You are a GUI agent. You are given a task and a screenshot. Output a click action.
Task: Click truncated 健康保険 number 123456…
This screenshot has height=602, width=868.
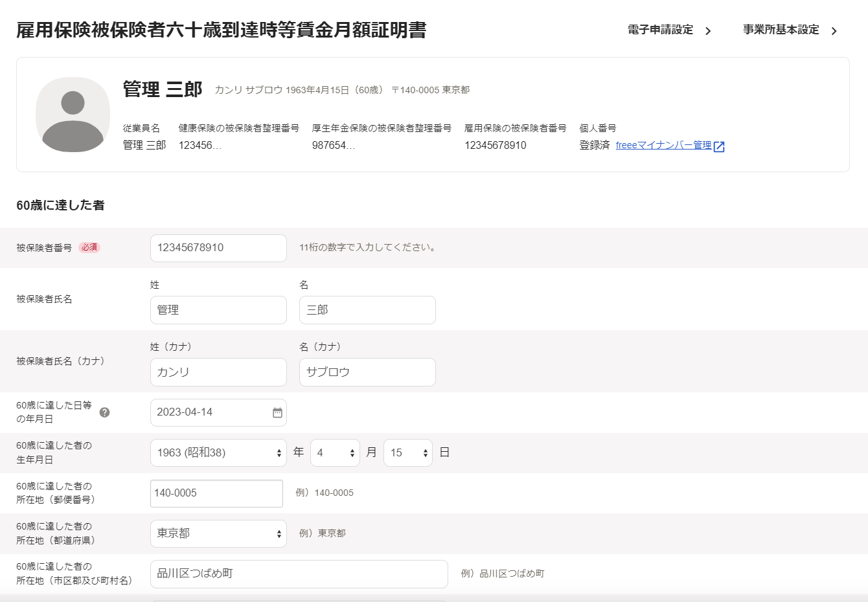200,146
